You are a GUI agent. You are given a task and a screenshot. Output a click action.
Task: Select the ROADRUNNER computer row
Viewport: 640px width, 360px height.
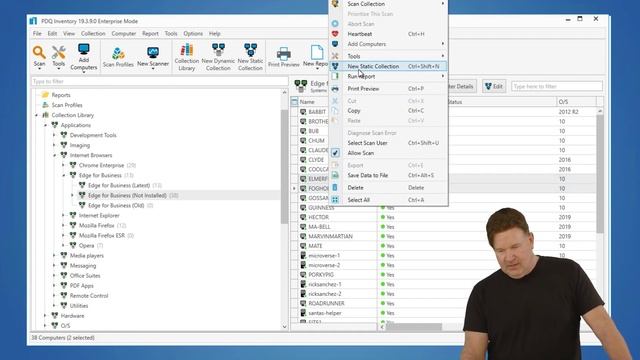click(326, 303)
